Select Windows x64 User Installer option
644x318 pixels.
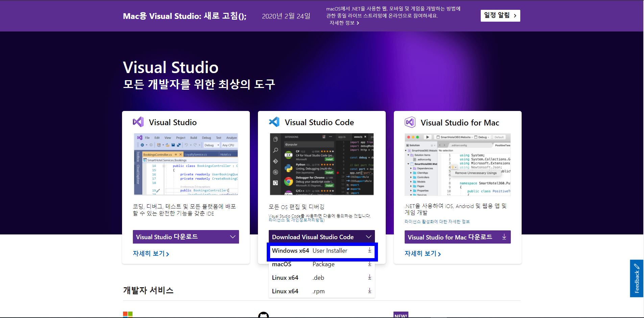pos(322,251)
